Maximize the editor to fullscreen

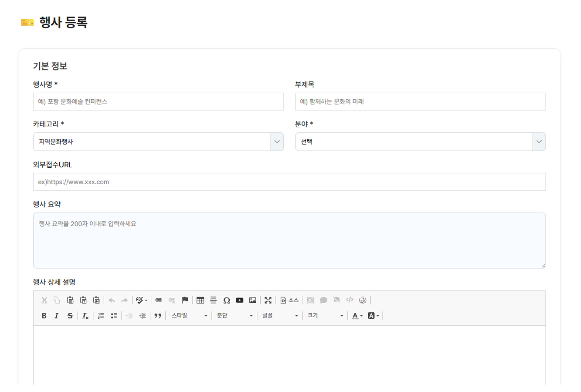(x=268, y=300)
